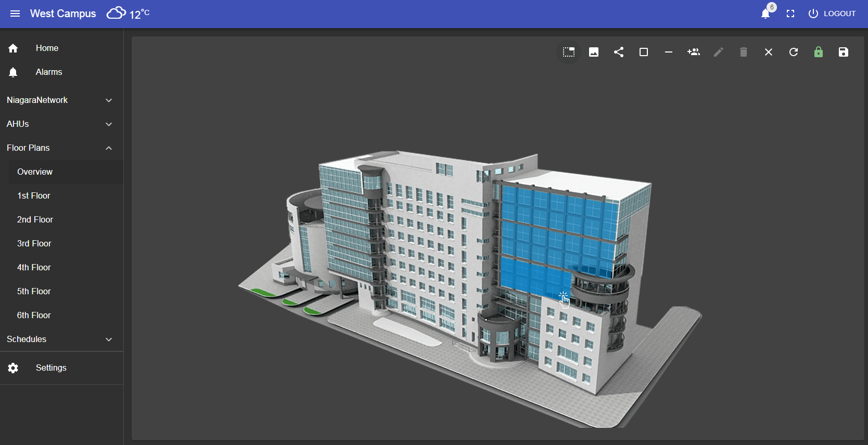Expand the NiagaraNetwork section
The width and height of the screenshot is (868, 445).
pos(61,100)
